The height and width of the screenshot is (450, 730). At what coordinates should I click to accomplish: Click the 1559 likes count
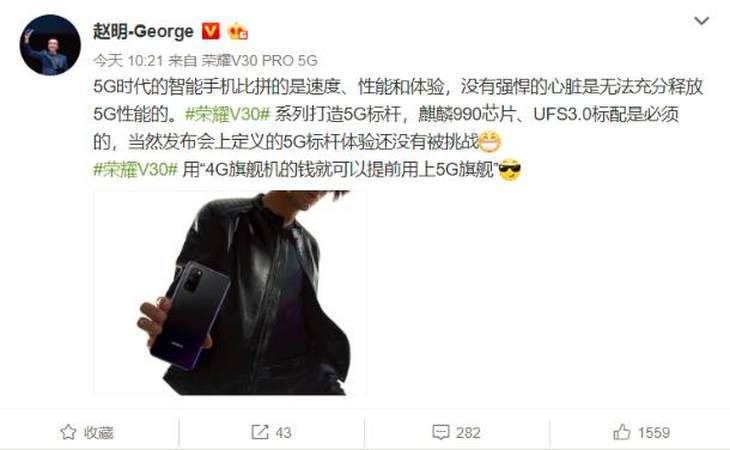click(x=654, y=433)
